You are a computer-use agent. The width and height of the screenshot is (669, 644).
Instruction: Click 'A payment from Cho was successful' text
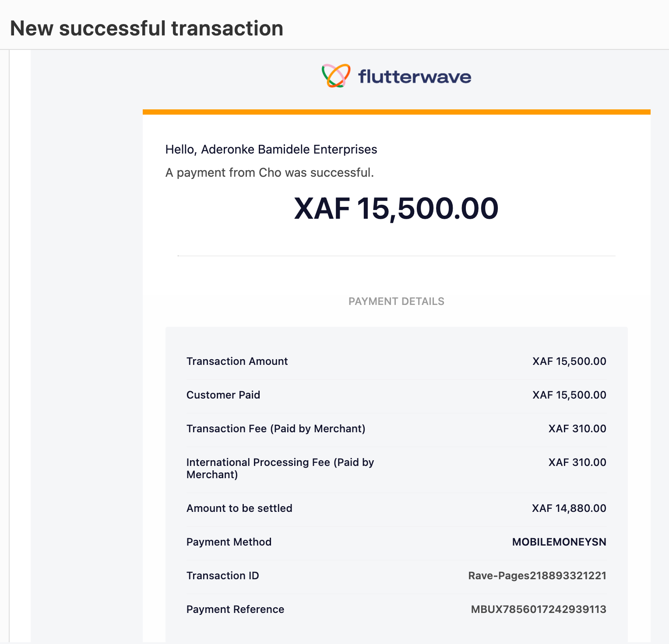270,173
